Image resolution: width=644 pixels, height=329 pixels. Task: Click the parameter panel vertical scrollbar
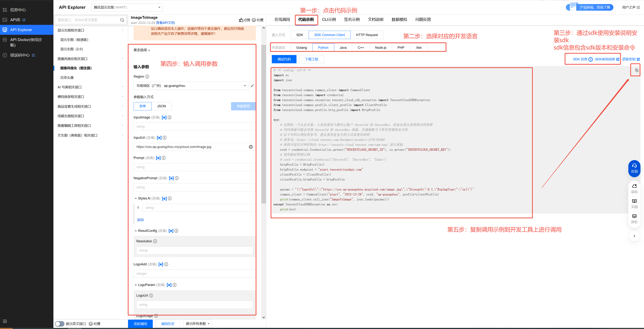(x=263, y=124)
